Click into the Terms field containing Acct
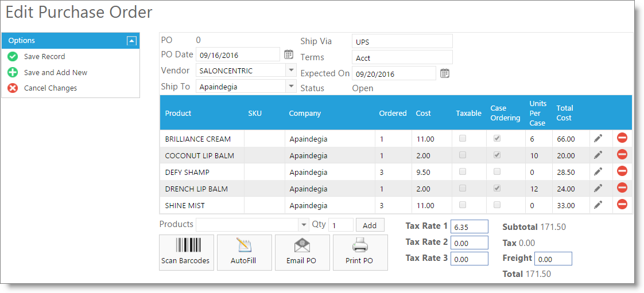 click(x=402, y=57)
